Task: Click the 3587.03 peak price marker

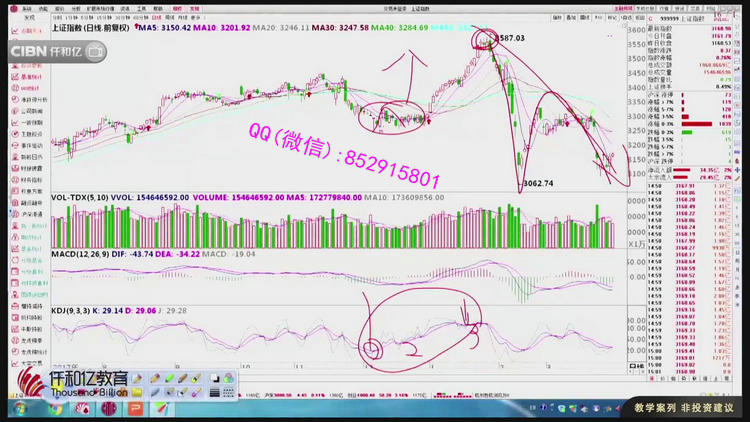Action: click(x=510, y=38)
